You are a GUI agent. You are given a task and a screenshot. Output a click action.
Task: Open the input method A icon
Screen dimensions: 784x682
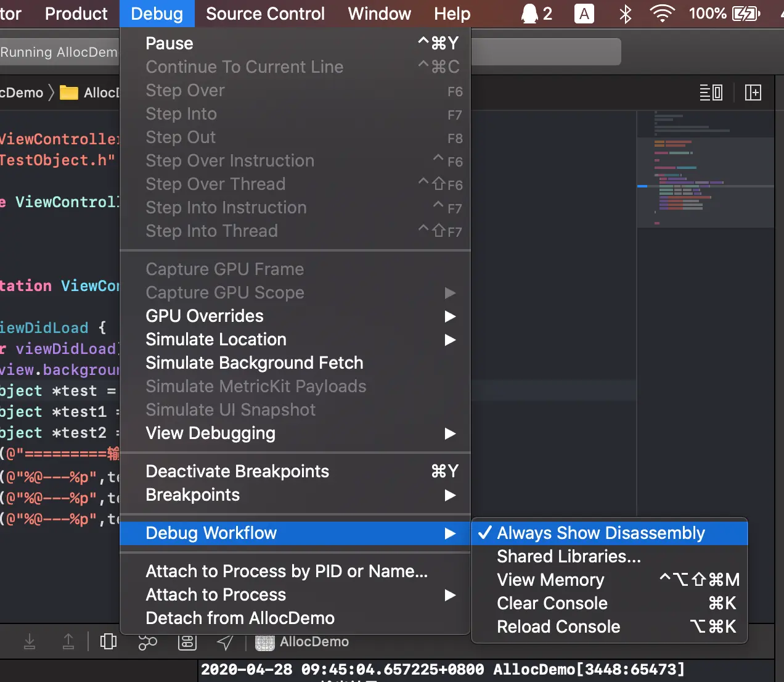coord(584,14)
